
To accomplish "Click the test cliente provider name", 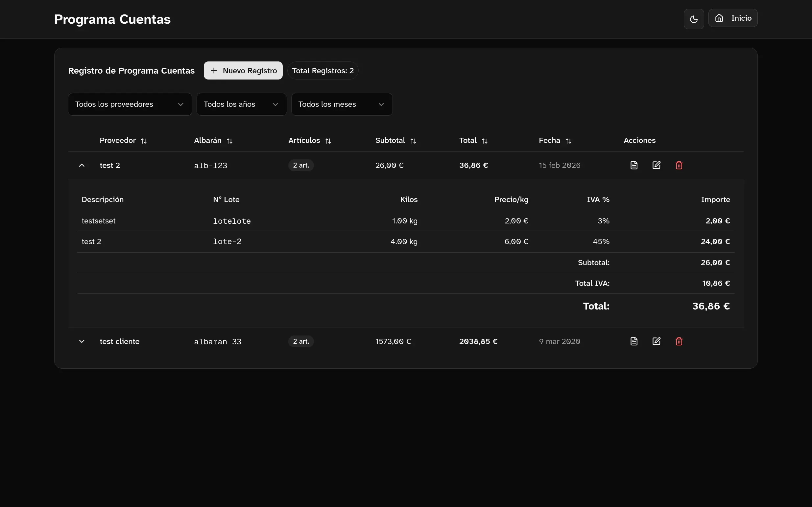I will (x=119, y=341).
